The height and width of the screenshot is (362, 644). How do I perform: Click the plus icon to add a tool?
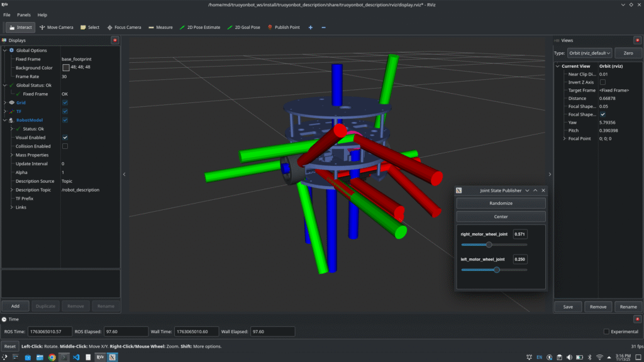pos(310,28)
